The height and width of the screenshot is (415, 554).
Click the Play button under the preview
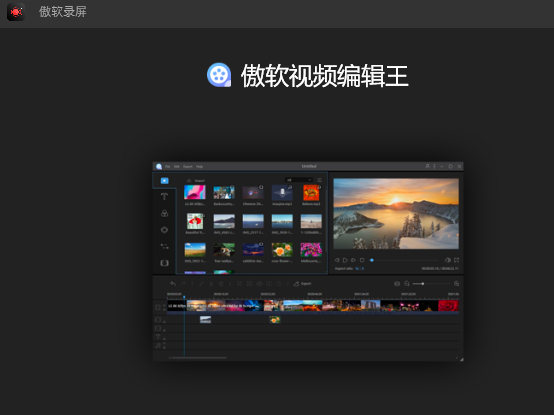(x=345, y=260)
